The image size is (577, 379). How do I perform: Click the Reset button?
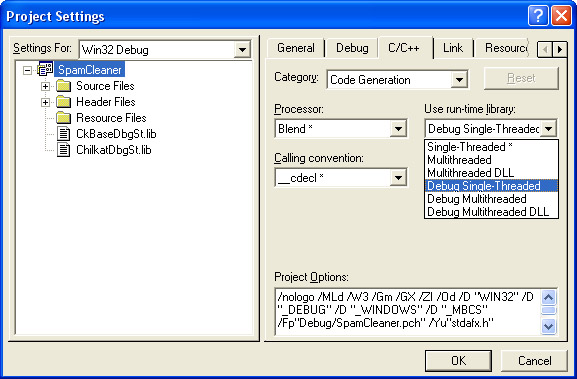tap(521, 78)
